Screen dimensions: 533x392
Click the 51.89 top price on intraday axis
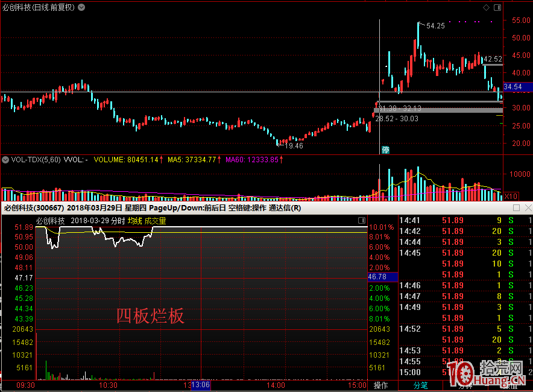tap(24, 227)
